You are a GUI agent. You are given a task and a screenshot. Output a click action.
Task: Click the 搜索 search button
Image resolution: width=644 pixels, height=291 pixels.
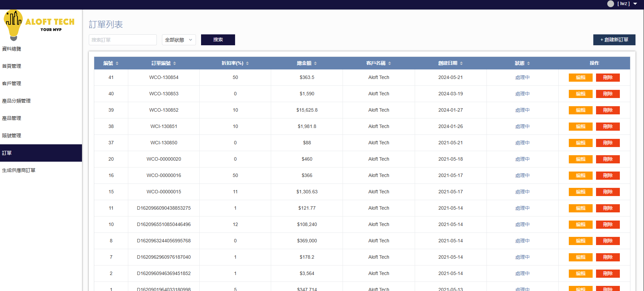click(x=218, y=40)
